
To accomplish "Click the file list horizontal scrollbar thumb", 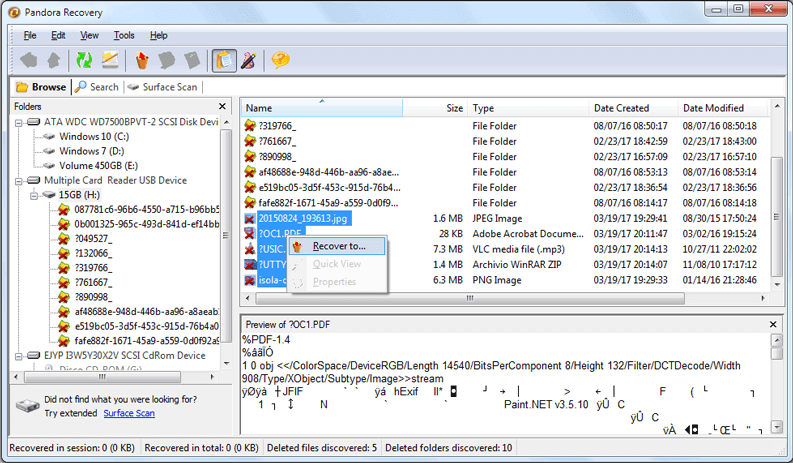I will tap(470, 298).
